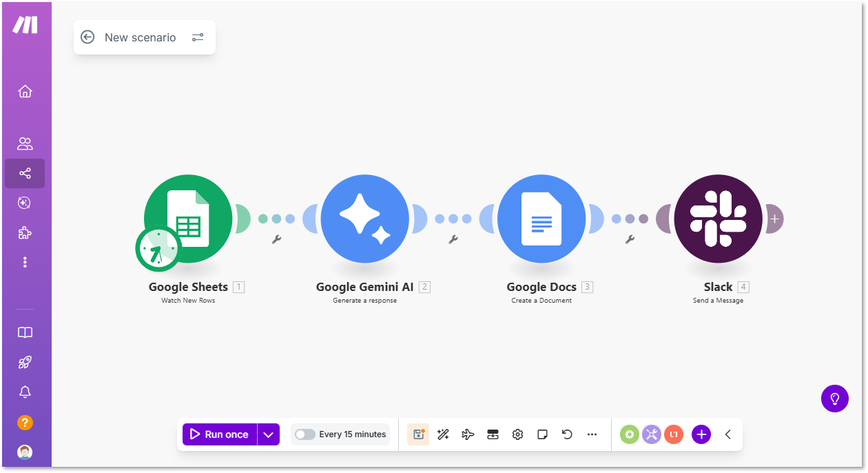The image size is (868, 473).
Task: Open the clock schedule on Google Sheets
Action: point(158,248)
